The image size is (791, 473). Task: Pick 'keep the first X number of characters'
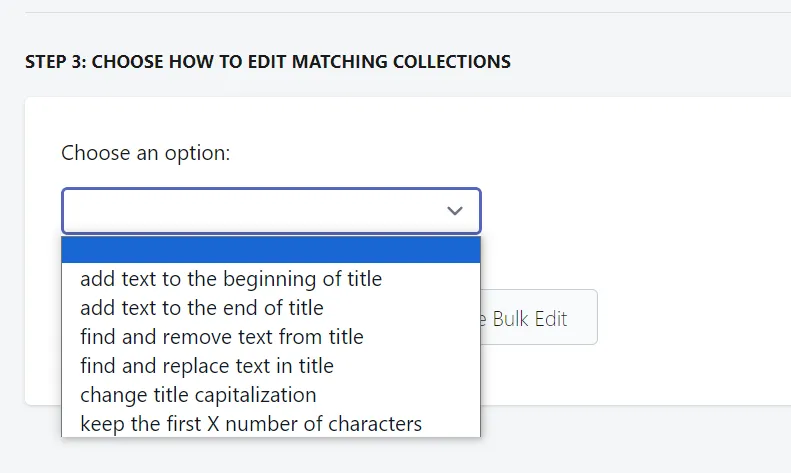pyautogui.click(x=271, y=424)
